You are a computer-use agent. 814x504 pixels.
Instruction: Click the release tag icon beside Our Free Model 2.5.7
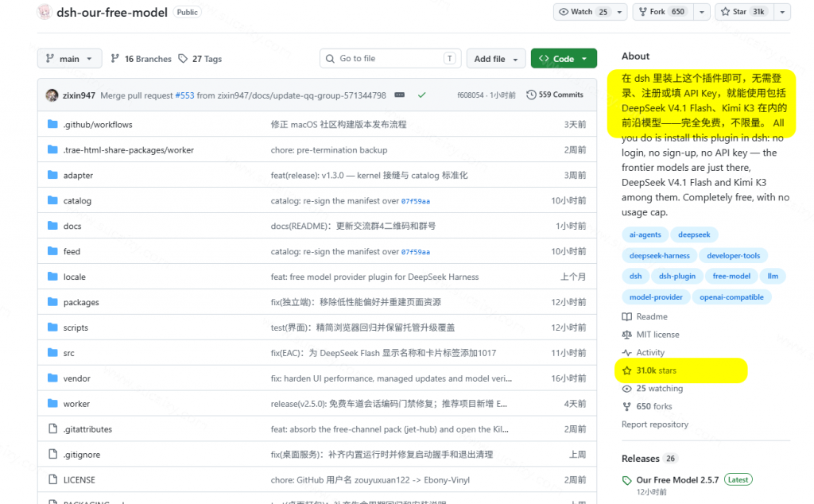[x=627, y=481]
